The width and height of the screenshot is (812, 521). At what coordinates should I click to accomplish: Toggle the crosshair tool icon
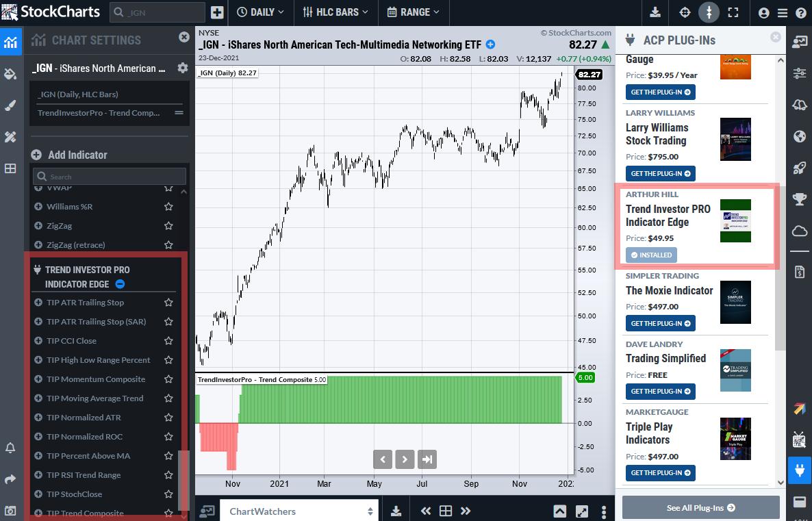tap(685, 12)
